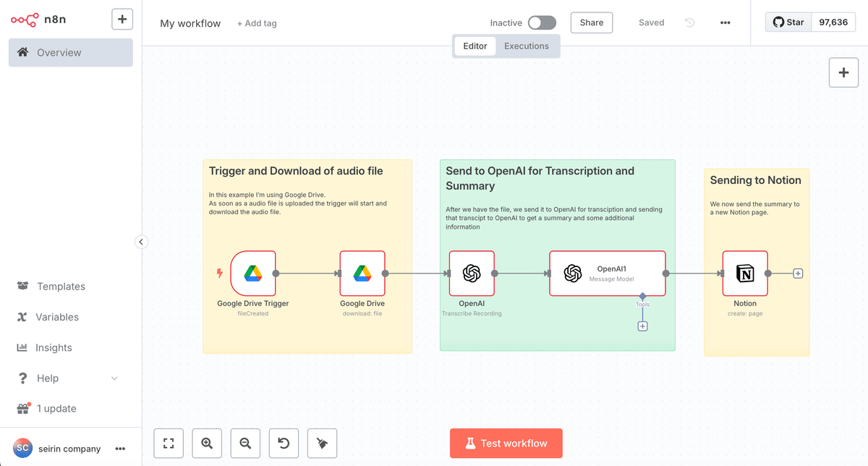Click the GitHub Star button
This screenshot has width=868, height=466.
pyautogui.click(x=788, y=22)
